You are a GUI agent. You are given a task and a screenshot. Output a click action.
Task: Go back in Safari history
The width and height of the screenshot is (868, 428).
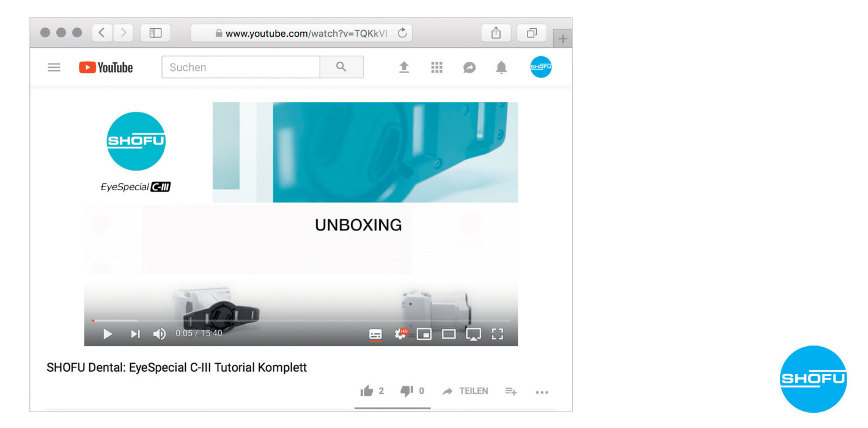(x=101, y=33)
